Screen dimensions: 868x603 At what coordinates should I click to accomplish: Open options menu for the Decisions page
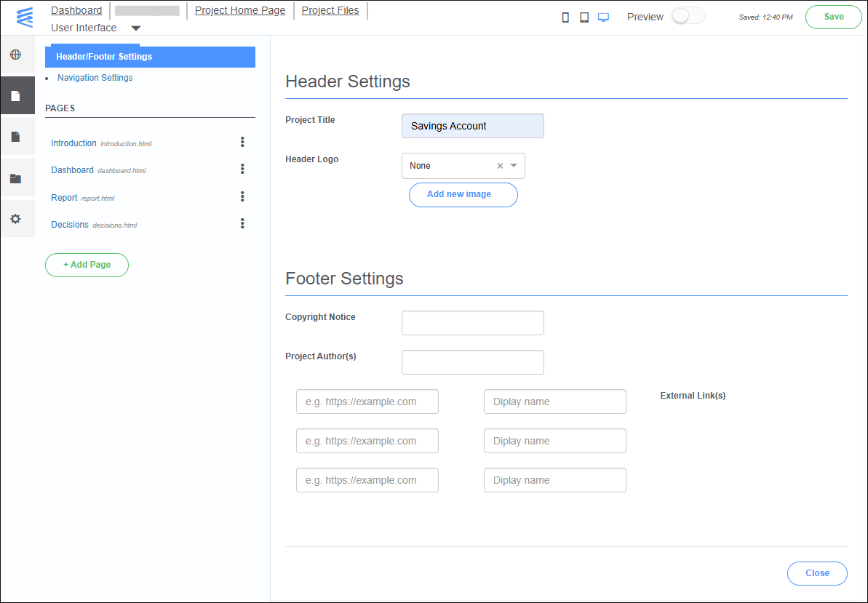tap(242, 223)
